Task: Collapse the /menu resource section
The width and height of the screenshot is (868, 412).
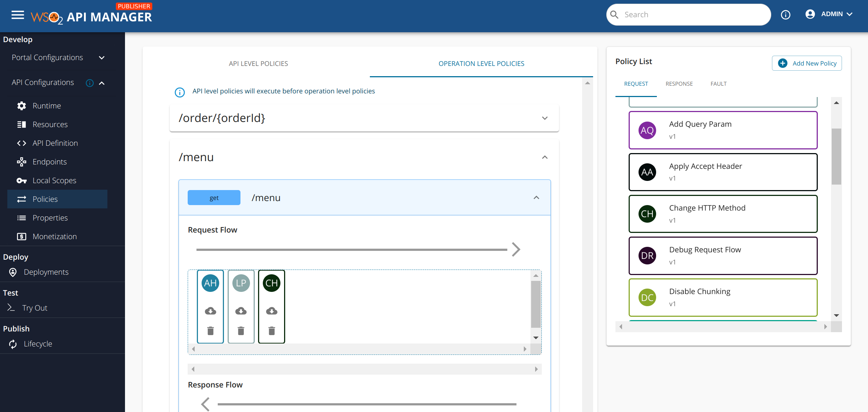Action: (x=545, y=157)
